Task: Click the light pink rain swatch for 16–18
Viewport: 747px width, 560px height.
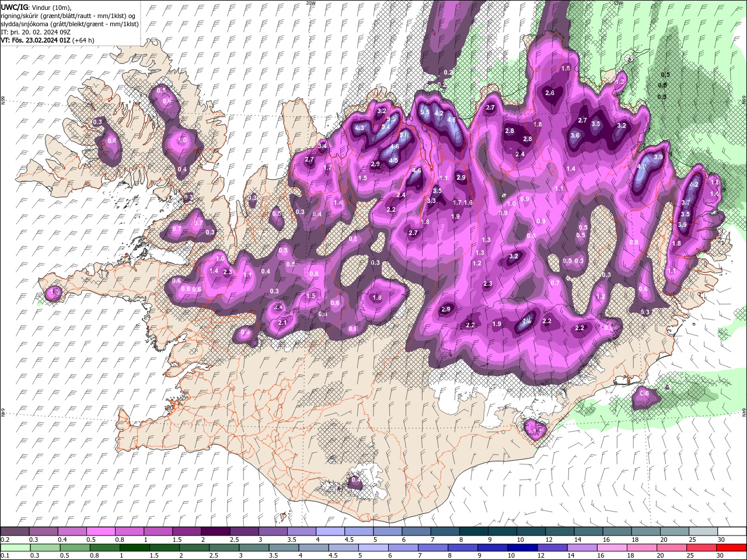Action: [x=612, y=548]
